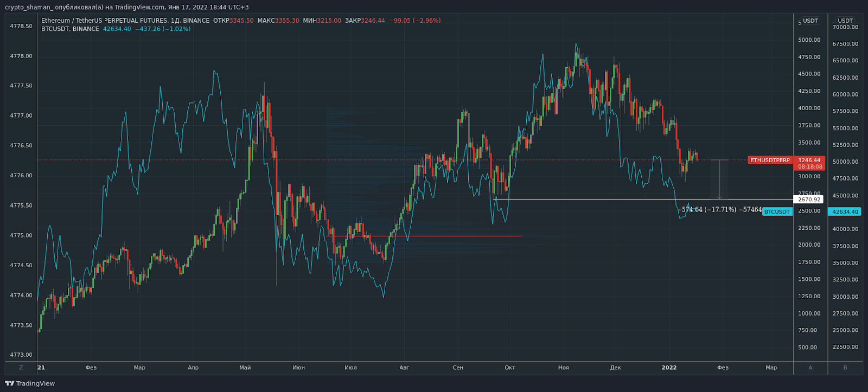Click the Мар label between Фев and Апр
This screenshot has width=868, height=392.
tap(139, 368)
